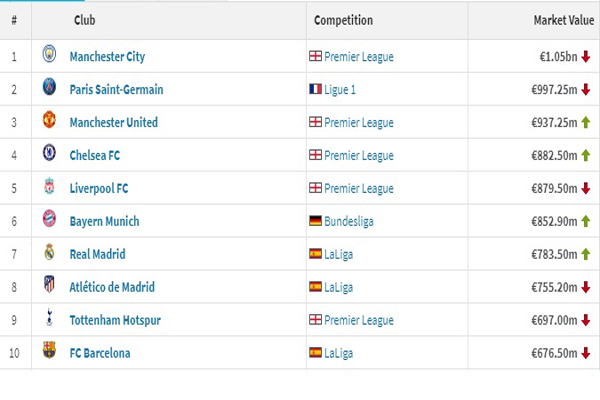
Task: Click the Real Madrid club crest
Action: [49, 254]
